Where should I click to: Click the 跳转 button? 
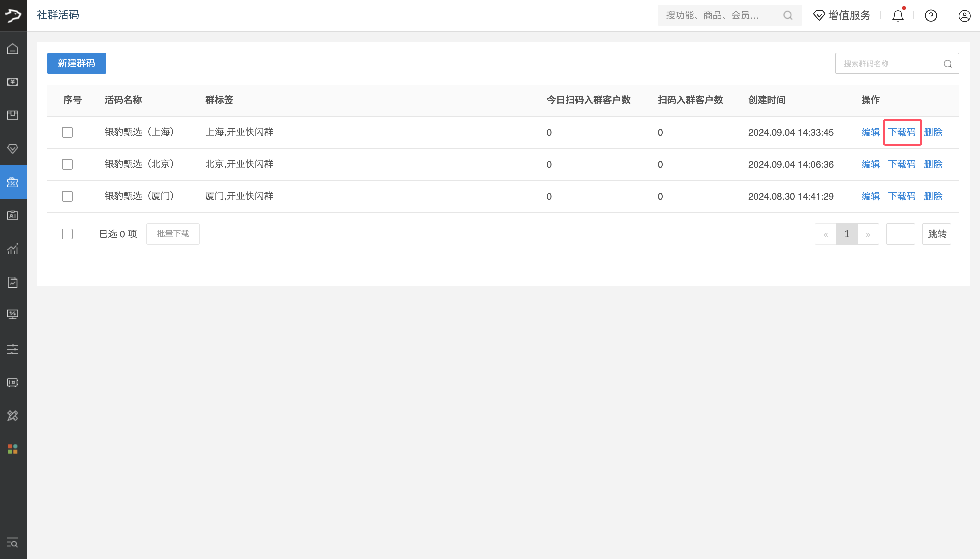click(x=937, y=234)
